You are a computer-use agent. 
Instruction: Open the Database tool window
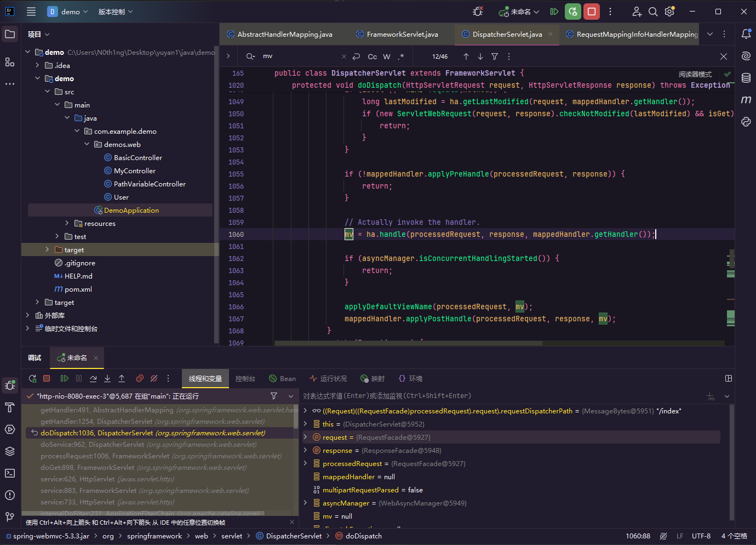tap(746, 78)
